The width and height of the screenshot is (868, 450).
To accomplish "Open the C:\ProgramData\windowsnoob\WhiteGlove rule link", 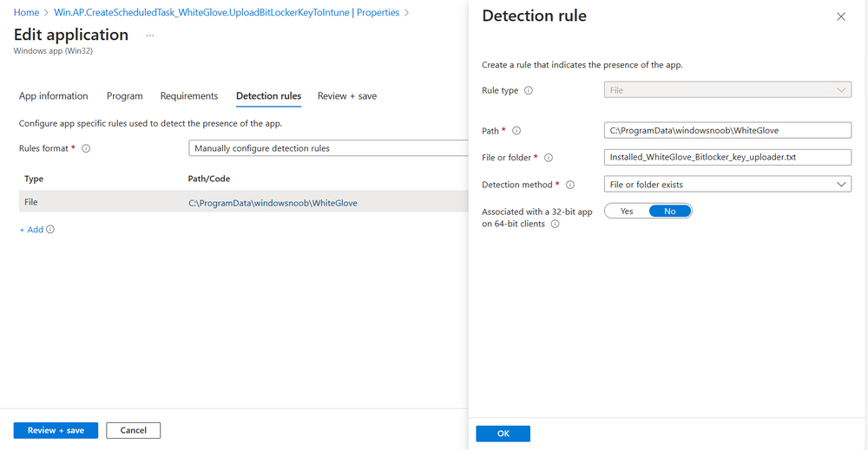I will pyautogui.click(x=273, y=203).
